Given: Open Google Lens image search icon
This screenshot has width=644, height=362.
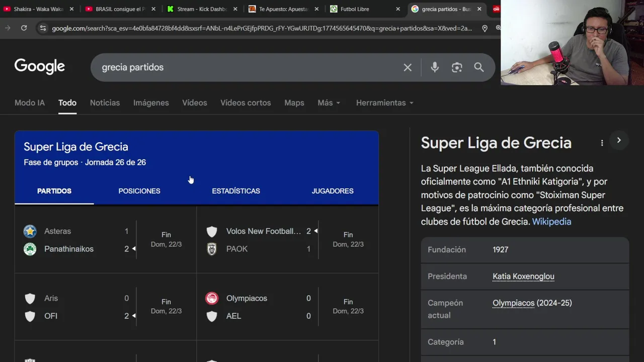Looking at the screenshot, I should pos(457,67).
